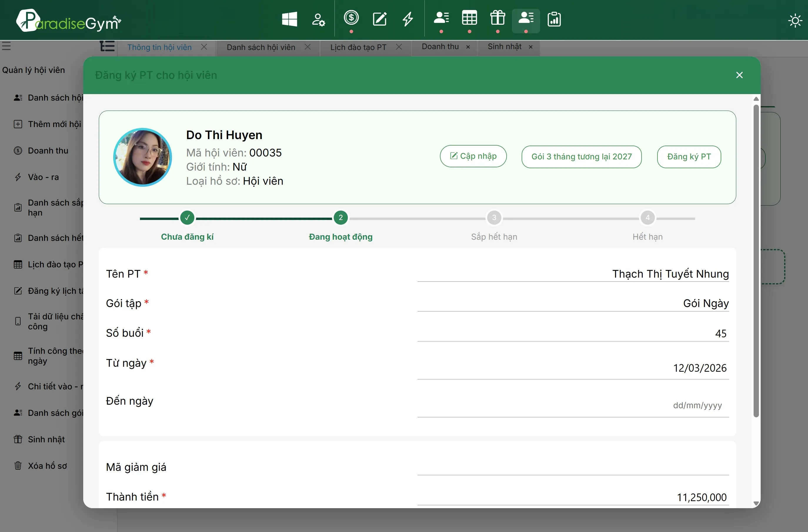Open the dollar revenue icon in toolbar
808x532 pixels.
coord(351,18)
